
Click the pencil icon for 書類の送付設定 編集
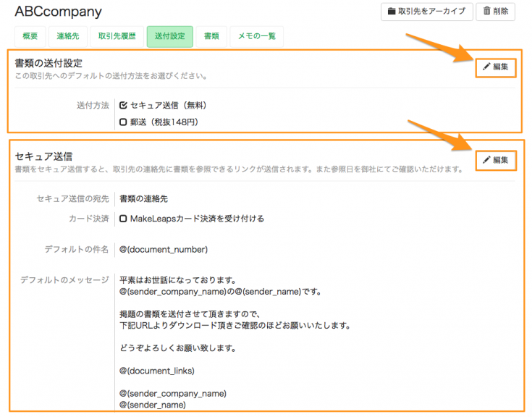click(x=486, y=67)
